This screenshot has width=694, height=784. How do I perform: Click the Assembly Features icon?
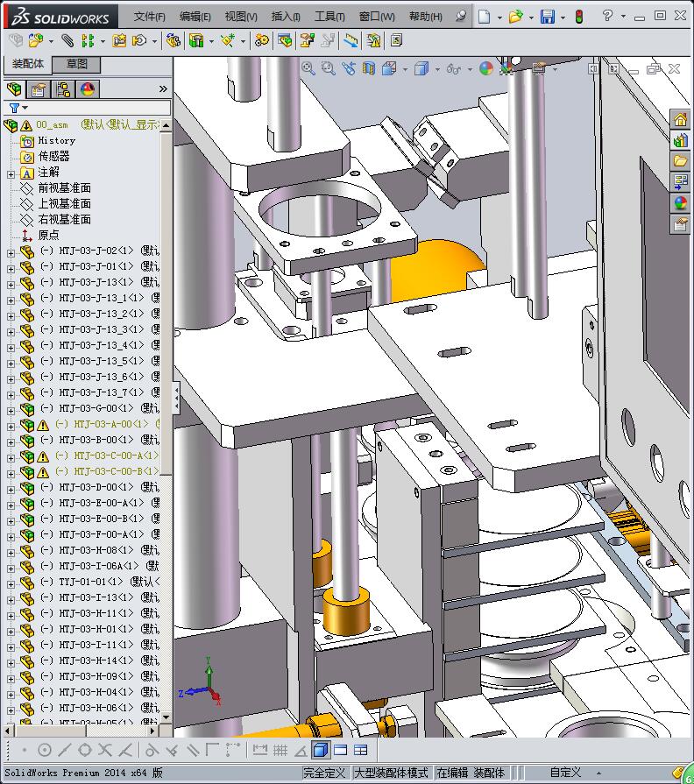tap(196, 40)
